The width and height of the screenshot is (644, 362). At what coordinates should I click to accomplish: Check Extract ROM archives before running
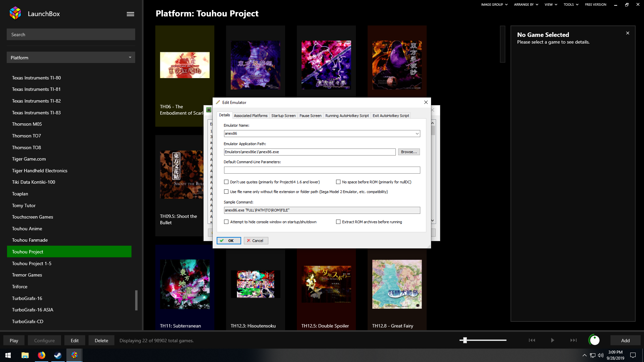point(338,222)
